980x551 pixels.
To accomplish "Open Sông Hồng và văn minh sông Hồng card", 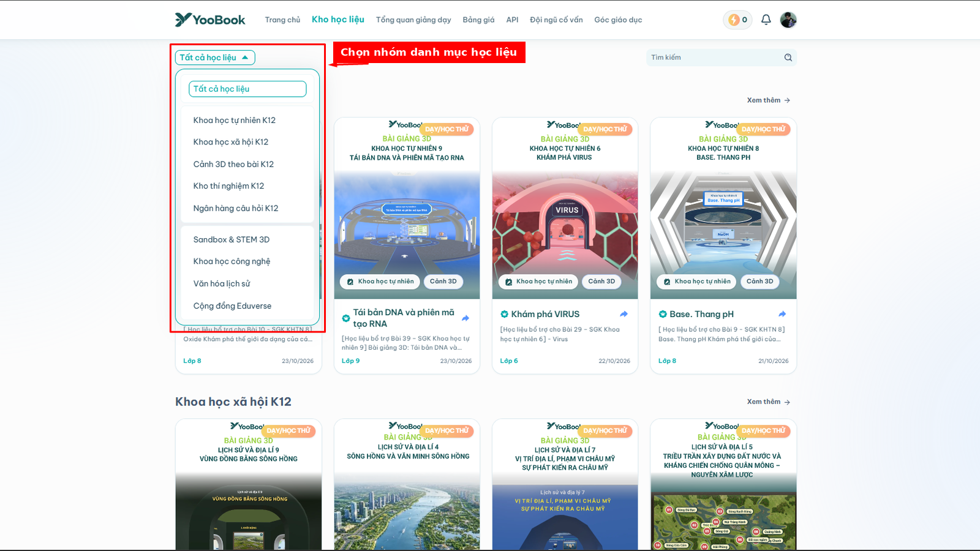I will [407, 485].
